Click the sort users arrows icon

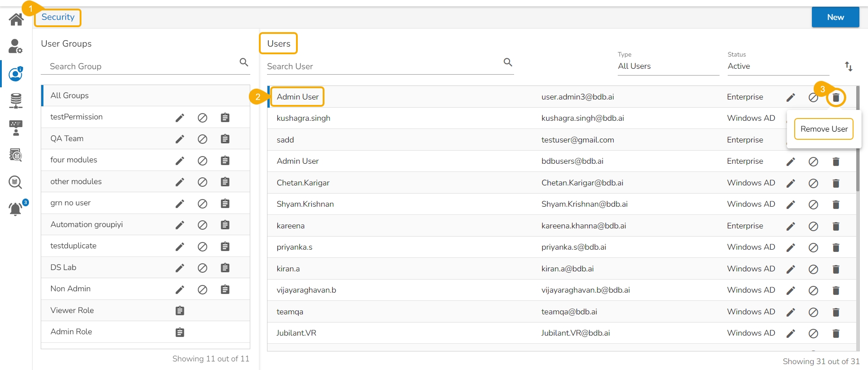[x=849, y=66]
